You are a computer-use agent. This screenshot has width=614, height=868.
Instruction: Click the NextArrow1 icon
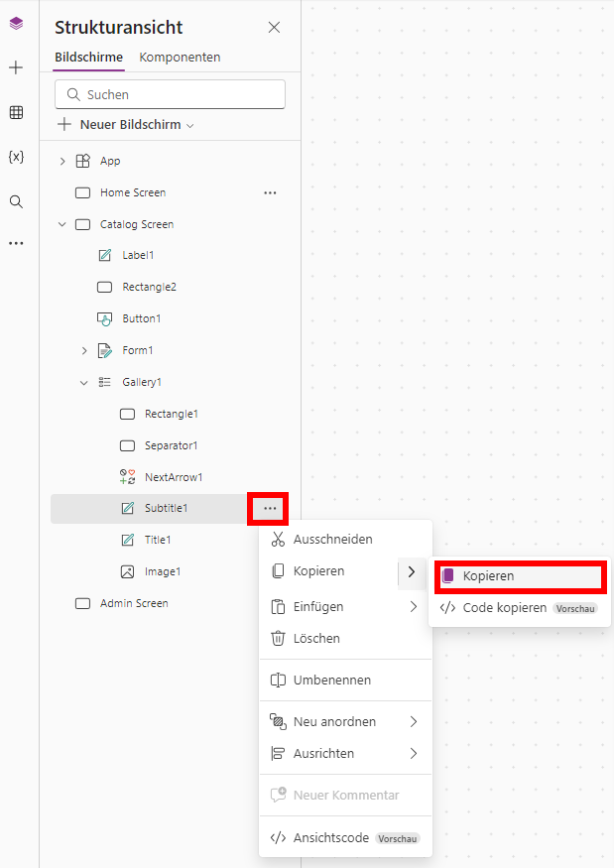point(127,477)
